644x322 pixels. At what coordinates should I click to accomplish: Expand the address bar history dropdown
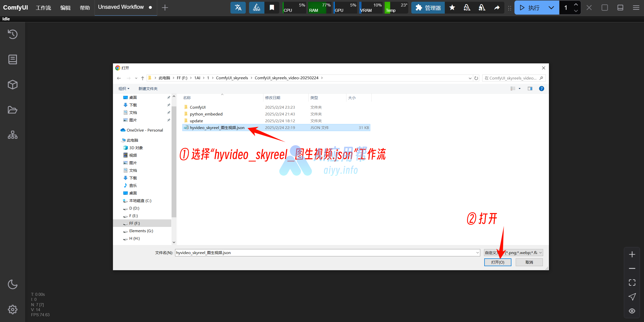[470, 78]
